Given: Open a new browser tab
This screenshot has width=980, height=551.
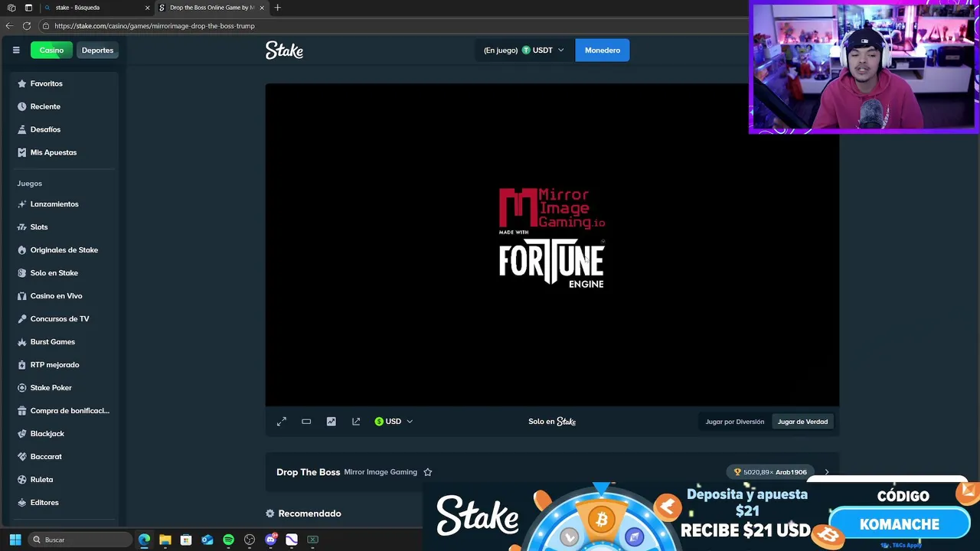Looking at the screenshot, I should [x=277, y=8].
